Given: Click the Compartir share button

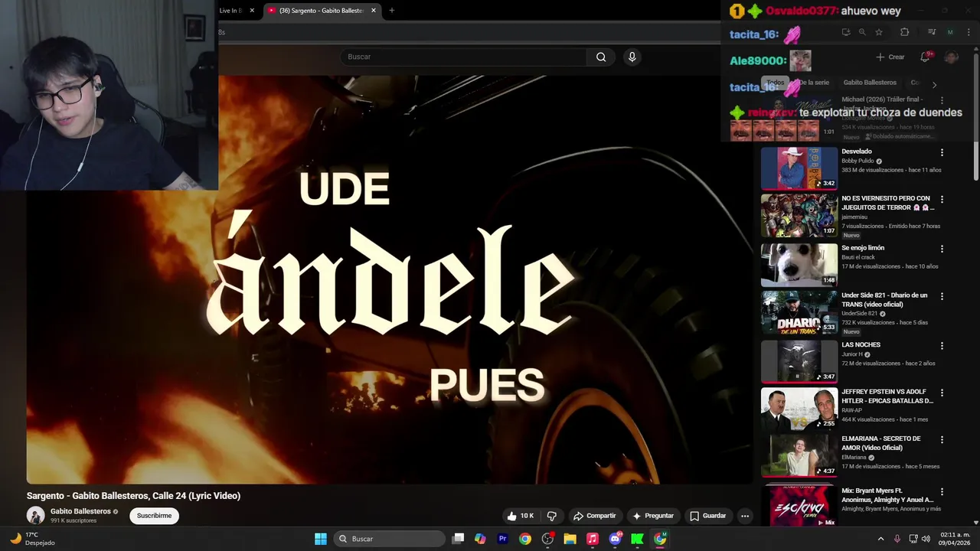Looking at the screenshot, I should tap(594, 516).
